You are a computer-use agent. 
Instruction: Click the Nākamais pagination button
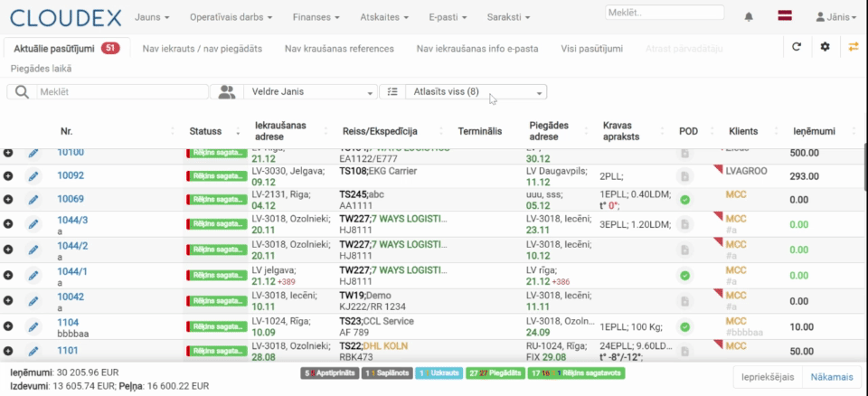[832, 377]
